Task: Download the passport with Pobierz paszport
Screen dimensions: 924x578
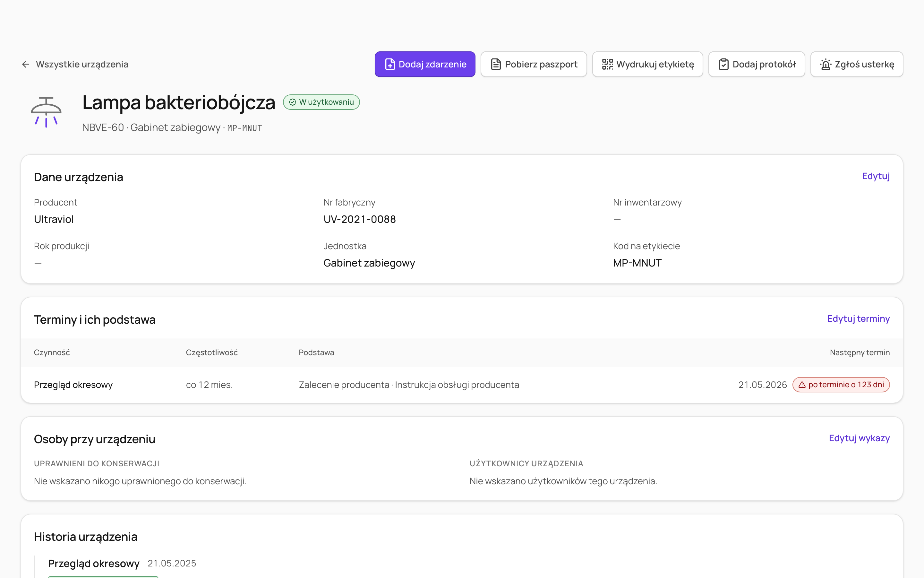Action: tap(534, 64)
